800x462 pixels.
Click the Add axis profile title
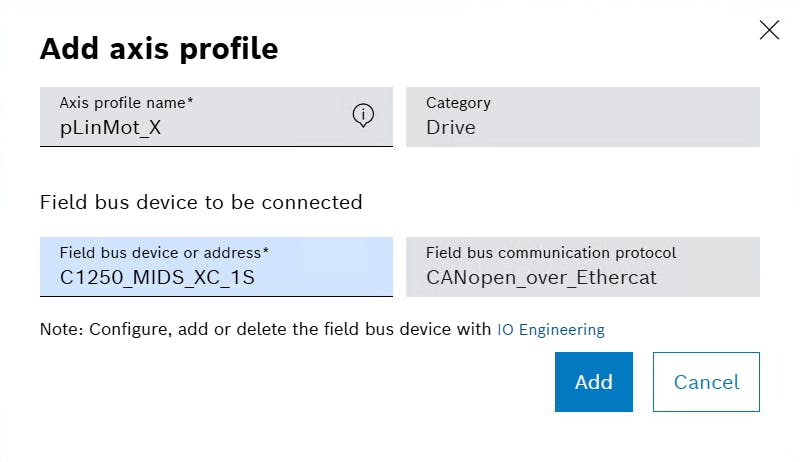pyautogui.click(x=159, y=48)
